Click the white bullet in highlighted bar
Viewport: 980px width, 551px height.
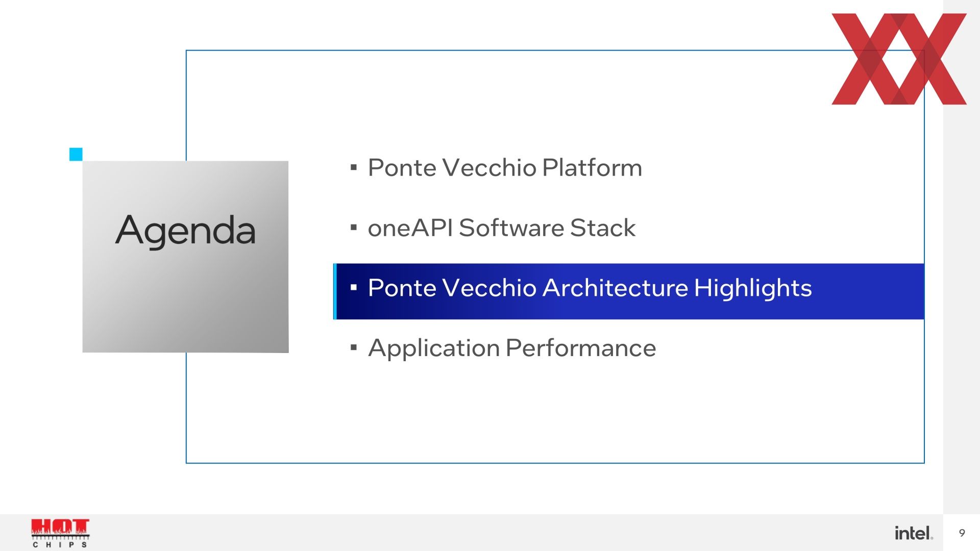(x=354, y=288)
